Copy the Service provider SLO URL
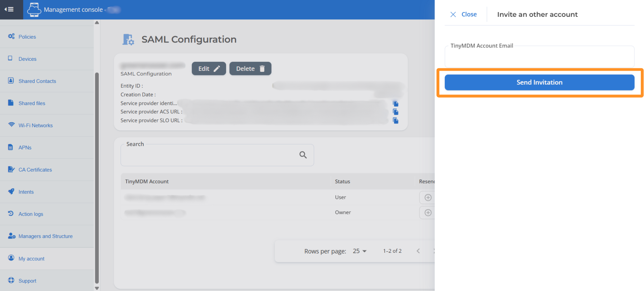 tap(395, 120)
